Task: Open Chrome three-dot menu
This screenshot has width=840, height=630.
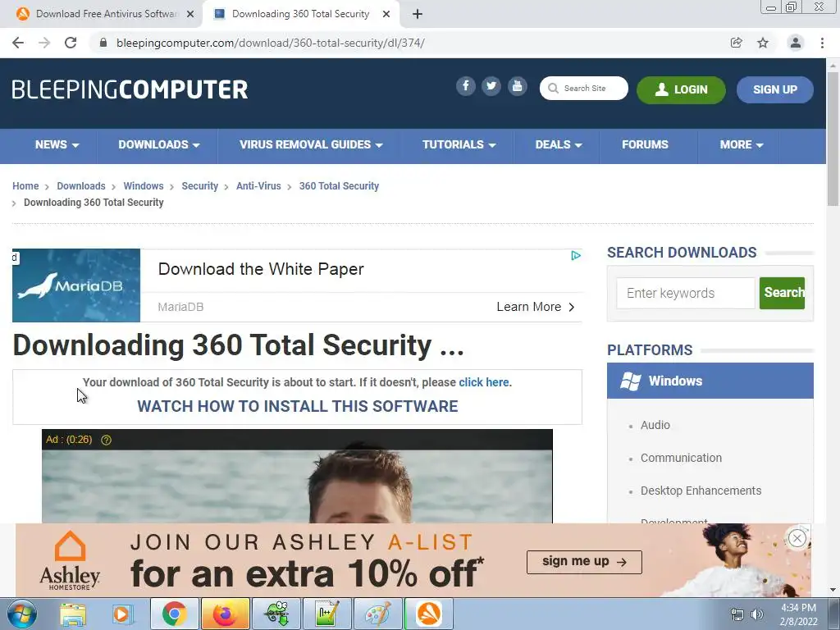Action: (822, 43)
